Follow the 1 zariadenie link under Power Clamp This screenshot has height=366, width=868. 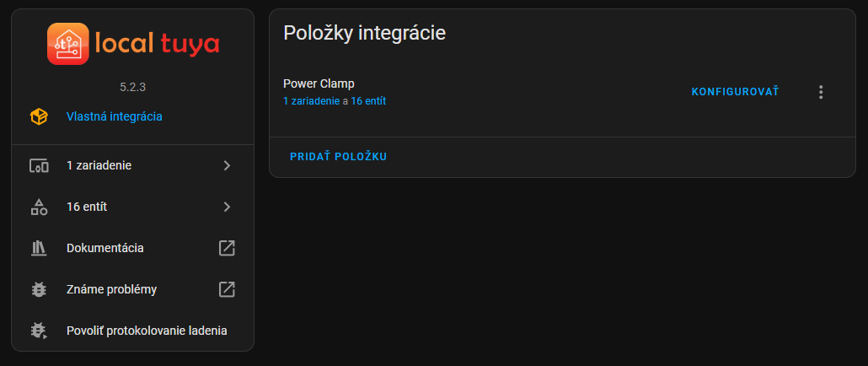[x=311, y=101]
